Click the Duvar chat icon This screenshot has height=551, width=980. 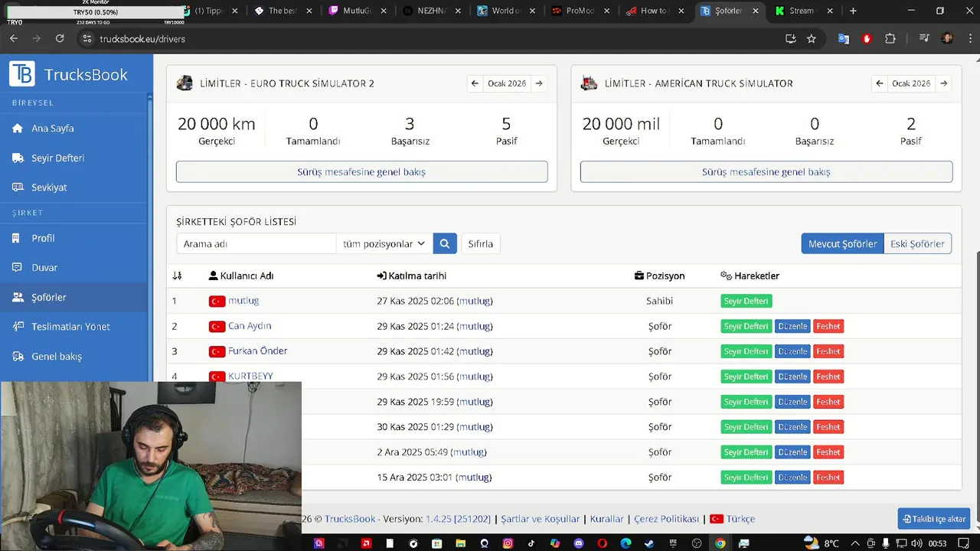point(17,268)
